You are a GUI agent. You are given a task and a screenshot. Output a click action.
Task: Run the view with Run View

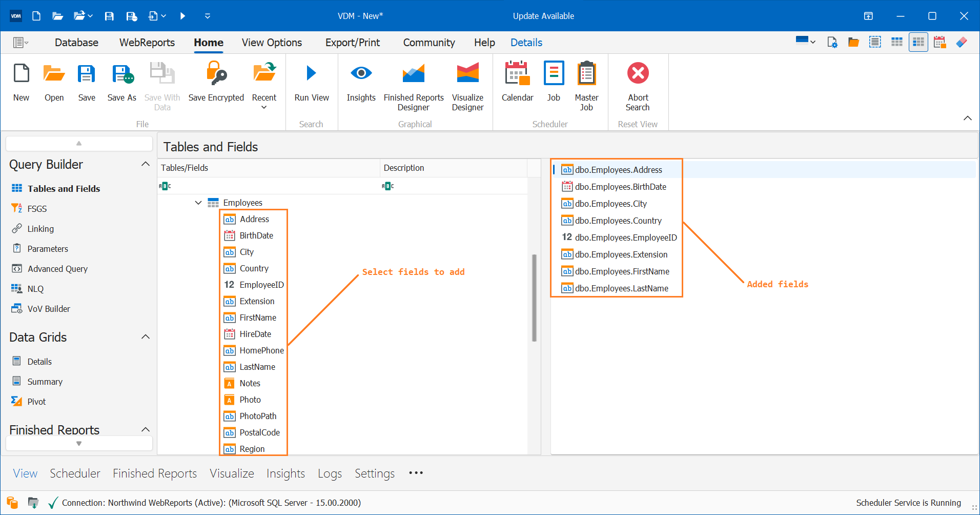312,73
